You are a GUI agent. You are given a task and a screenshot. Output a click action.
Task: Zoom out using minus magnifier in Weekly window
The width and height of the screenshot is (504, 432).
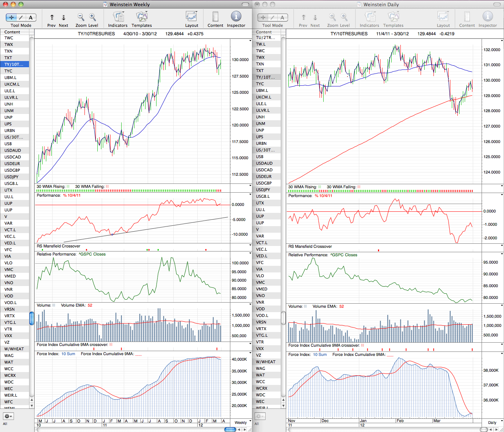[x=81, y=17]
